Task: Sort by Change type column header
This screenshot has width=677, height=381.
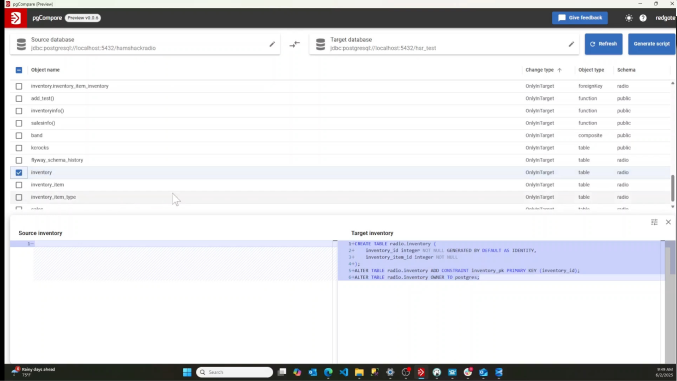Action: point(539,70)
